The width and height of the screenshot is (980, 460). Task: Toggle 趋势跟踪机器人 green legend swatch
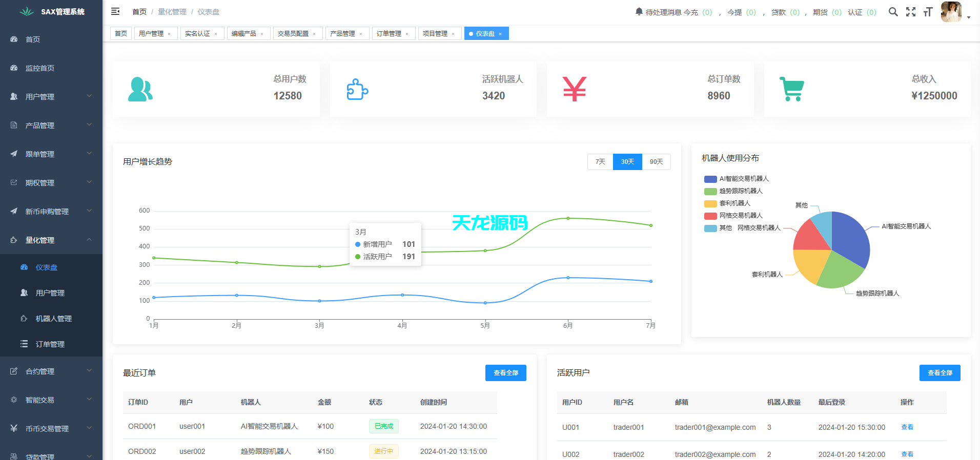[x=710, y=191]
